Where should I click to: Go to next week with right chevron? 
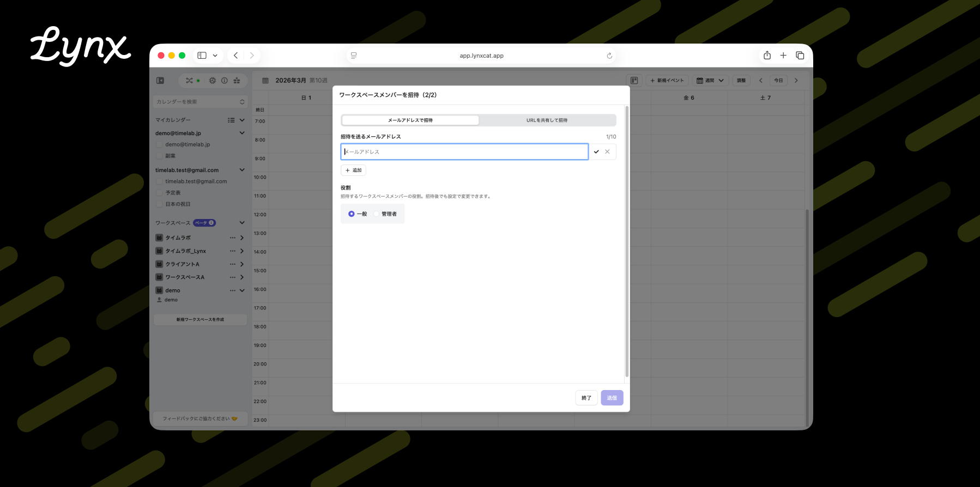coord(796,81)
